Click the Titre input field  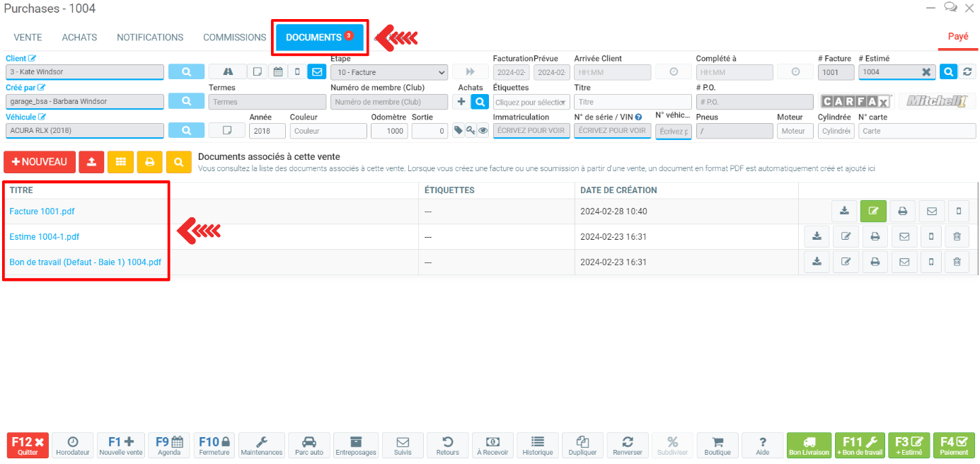(x=632, y=102)
